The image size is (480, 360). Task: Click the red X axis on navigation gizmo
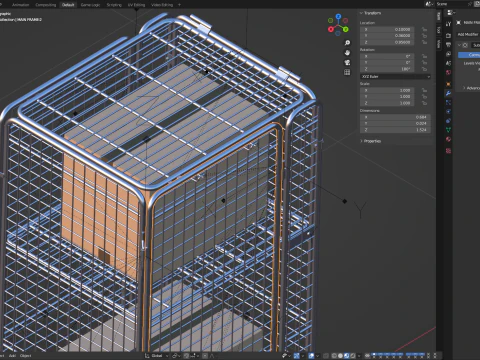(331, 29)
